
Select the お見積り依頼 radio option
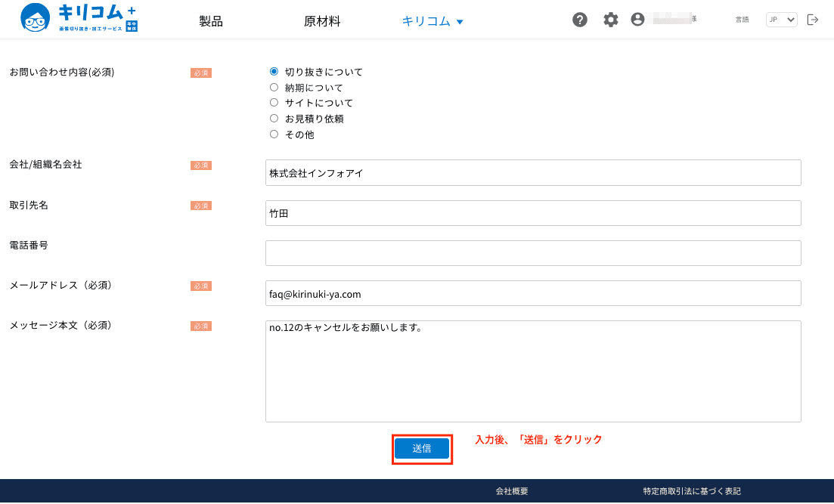click(x=274, y=119)
